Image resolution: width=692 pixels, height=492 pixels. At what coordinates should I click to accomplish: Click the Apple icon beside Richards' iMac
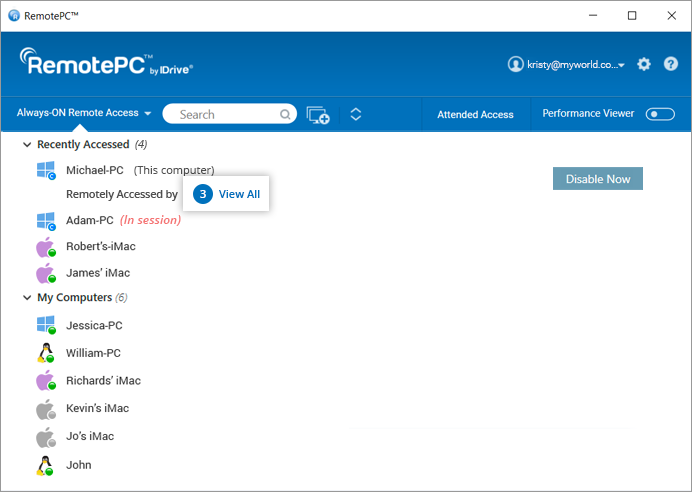coord(46,381)
